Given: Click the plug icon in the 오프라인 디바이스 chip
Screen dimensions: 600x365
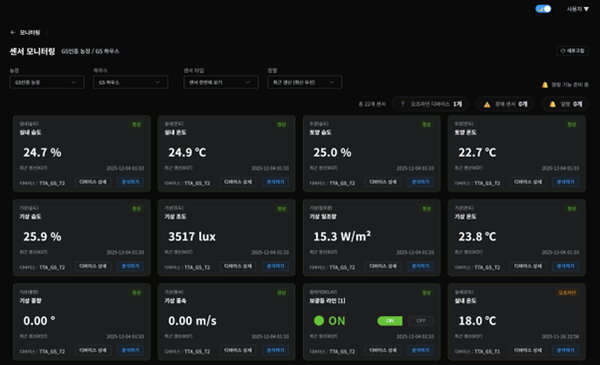Looking at the screenshot, I should (x=403, y=104).
